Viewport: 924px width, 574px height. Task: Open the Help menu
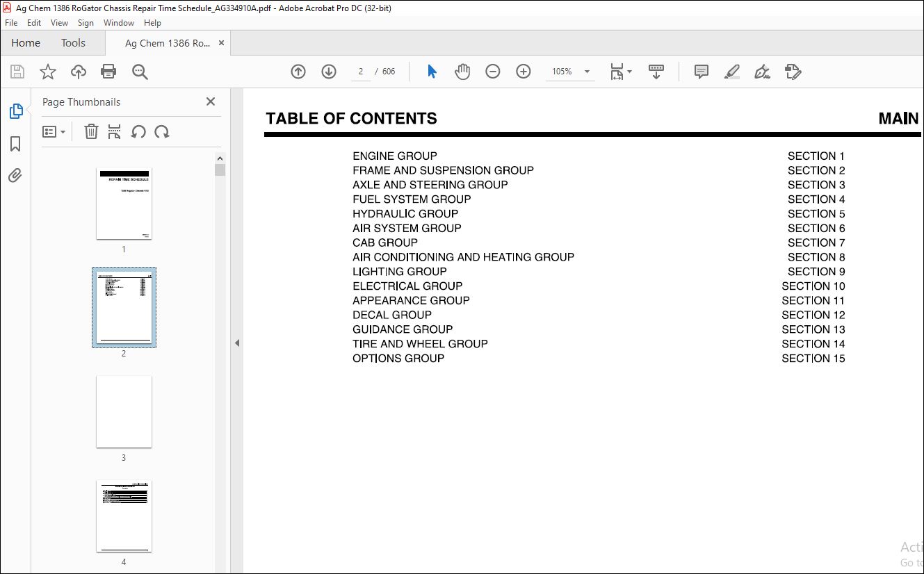(152, 23)
